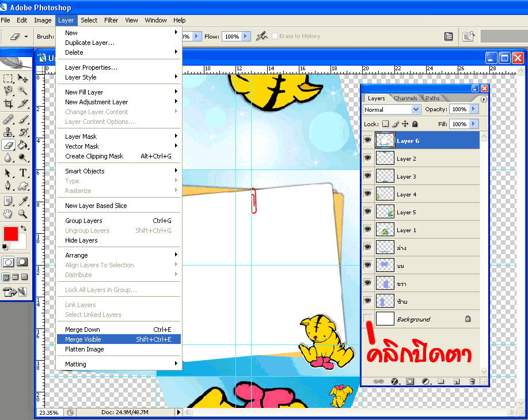Select the Custom Shape tool

(22, 186)
